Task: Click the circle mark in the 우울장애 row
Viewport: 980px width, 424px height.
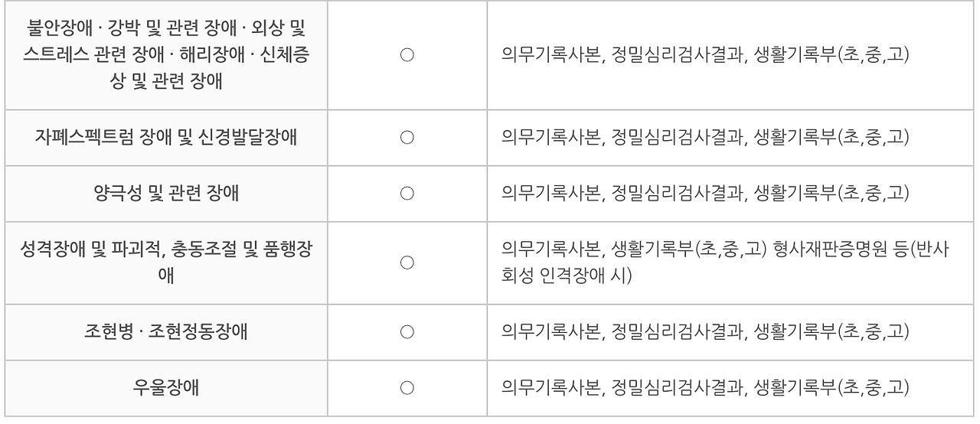Action: pos(407,388)
